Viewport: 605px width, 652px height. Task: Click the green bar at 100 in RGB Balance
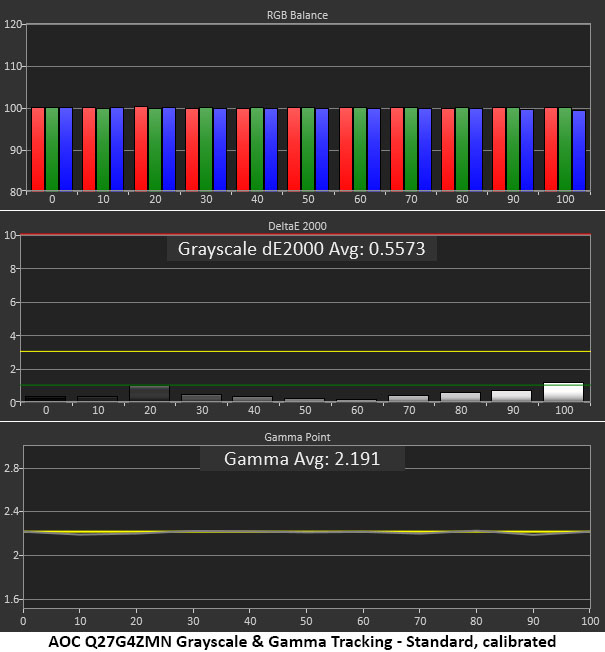pyautogui.click(x=565, y=149)
